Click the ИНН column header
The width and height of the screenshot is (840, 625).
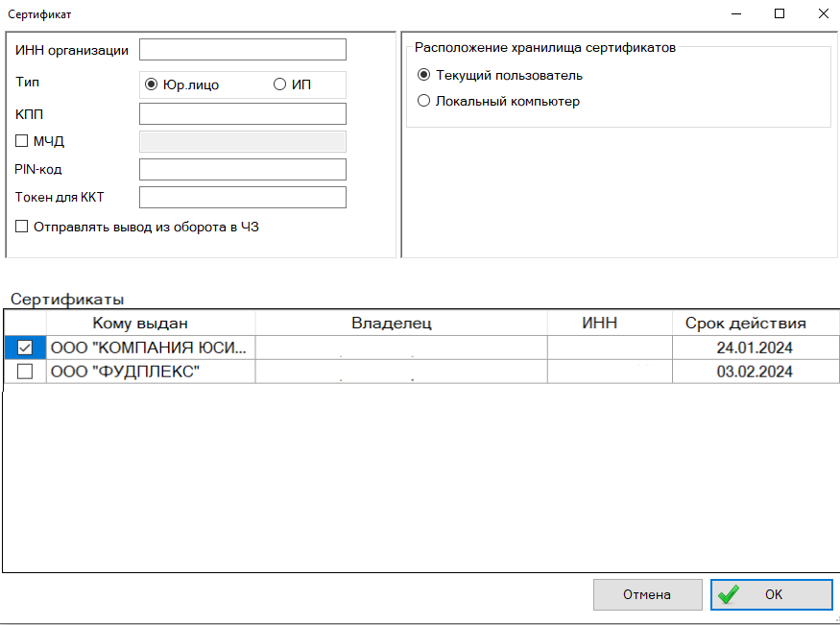[600, 323]
